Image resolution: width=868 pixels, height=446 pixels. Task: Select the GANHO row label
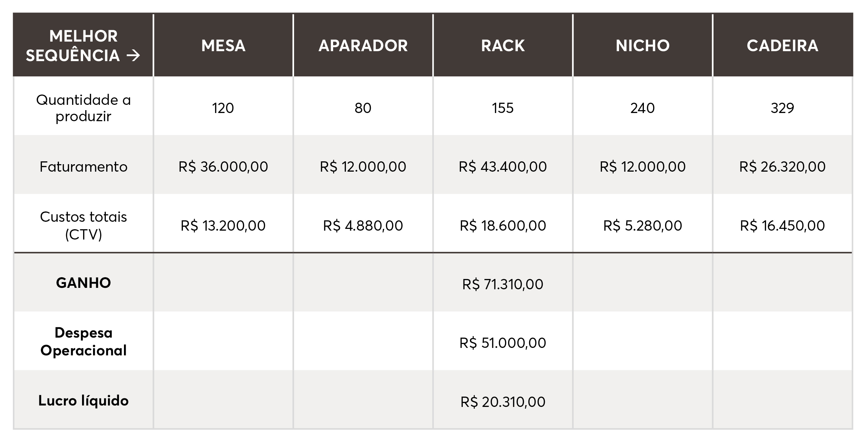(x=83, y=283)
